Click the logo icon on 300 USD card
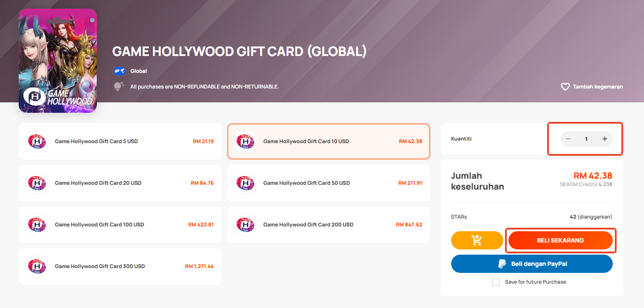 point(37,266)
